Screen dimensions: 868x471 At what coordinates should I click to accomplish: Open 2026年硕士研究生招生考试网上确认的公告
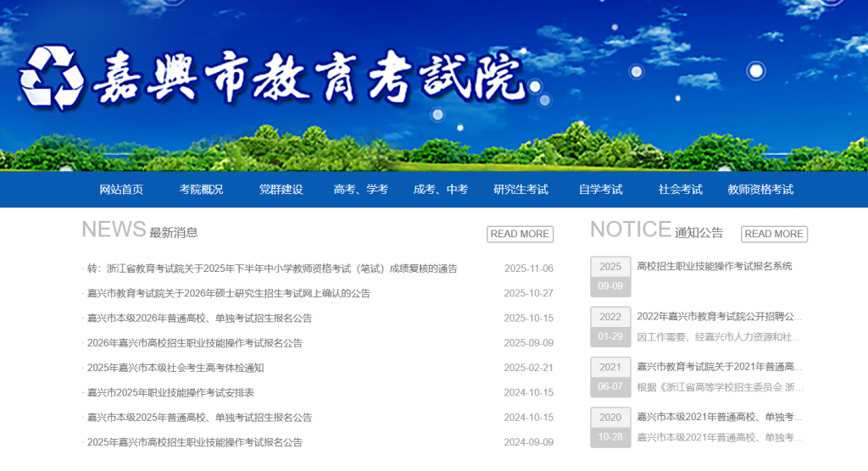tap(229, 293)
